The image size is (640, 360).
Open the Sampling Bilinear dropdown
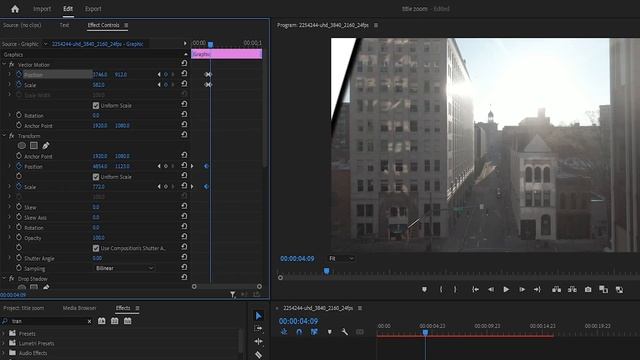[x=124, y=268]
